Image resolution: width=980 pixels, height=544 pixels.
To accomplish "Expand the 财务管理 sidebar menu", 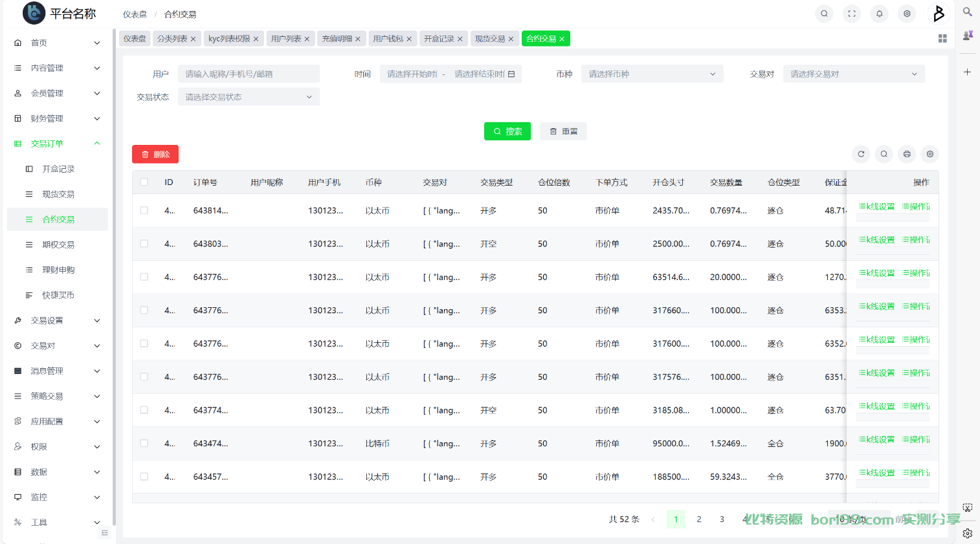I will click(58, 118).
